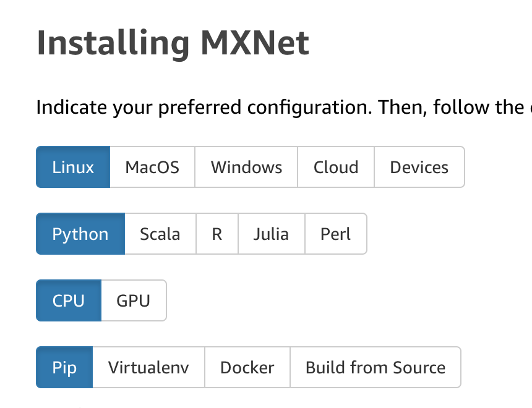Select the Julia language button
The image size is (532, 408).
(271, 234)
